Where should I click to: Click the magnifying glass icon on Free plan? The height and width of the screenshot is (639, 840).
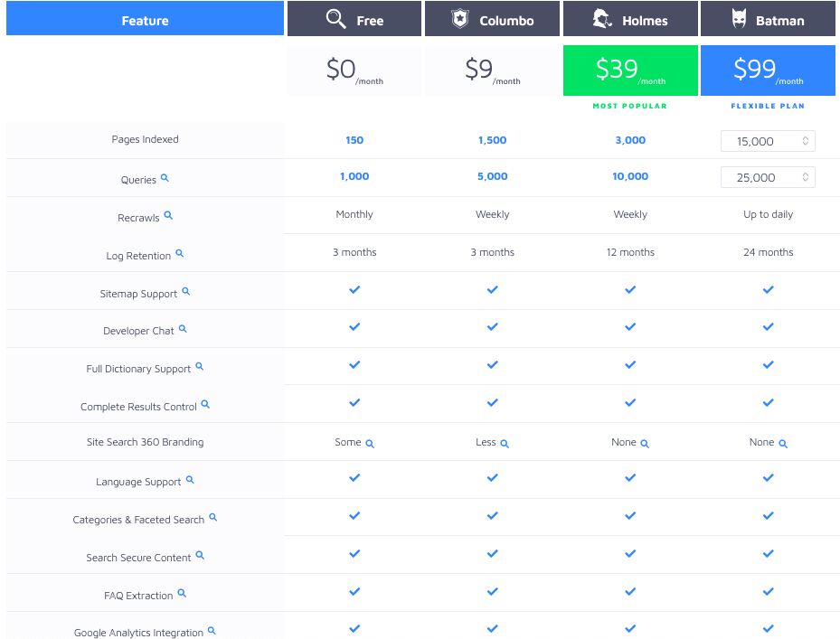(x=335, y=19)
